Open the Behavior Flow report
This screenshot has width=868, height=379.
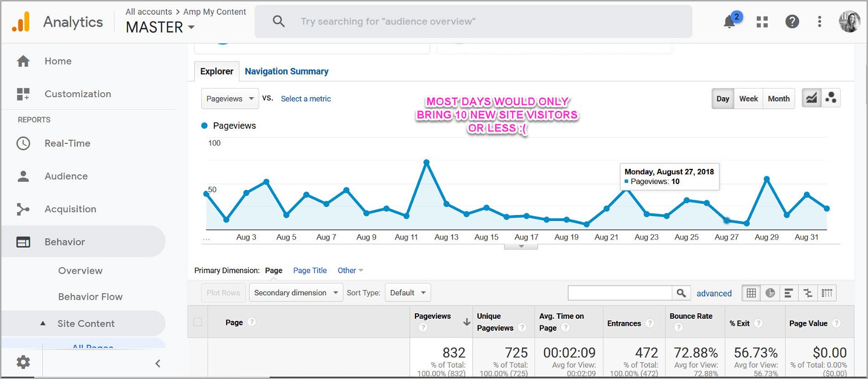90,296
